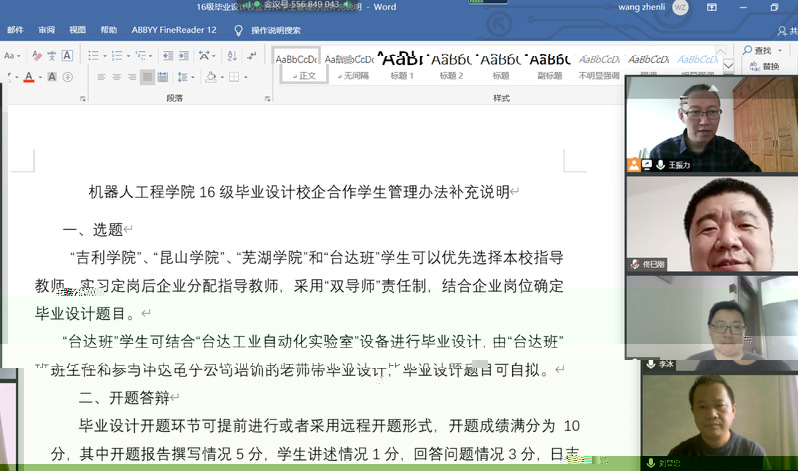The width and height of the screenshot is (798, 471).
Task: Open the 视图 ribbon tab
Action: pos(77,30)
